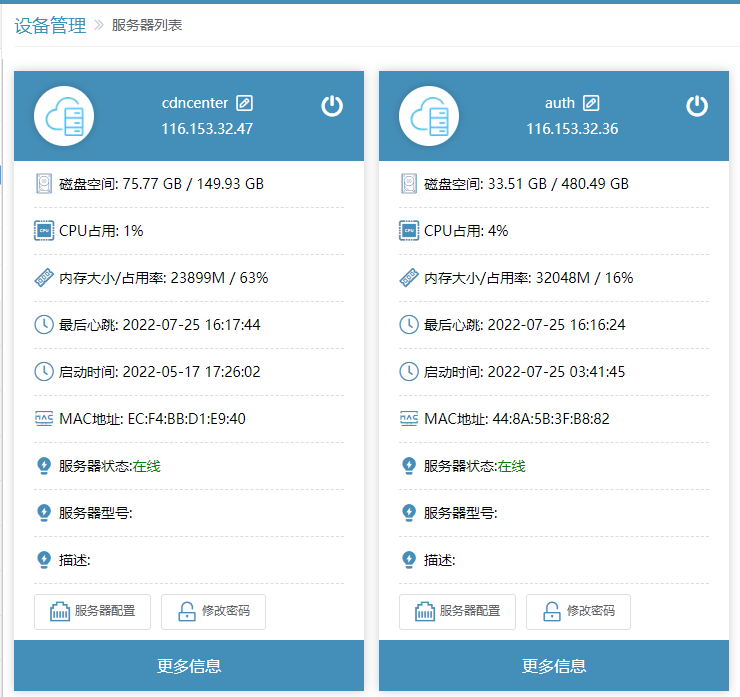Click MAC地址 icon on auth card
This screenshot has width=740, height=697.
tap(408, 419)
